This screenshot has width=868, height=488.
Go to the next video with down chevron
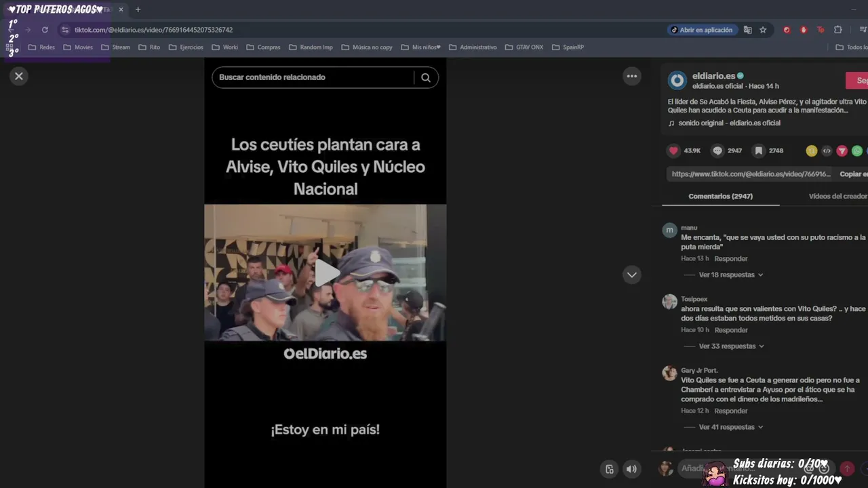pyautogui.click(x=632, y=274)
